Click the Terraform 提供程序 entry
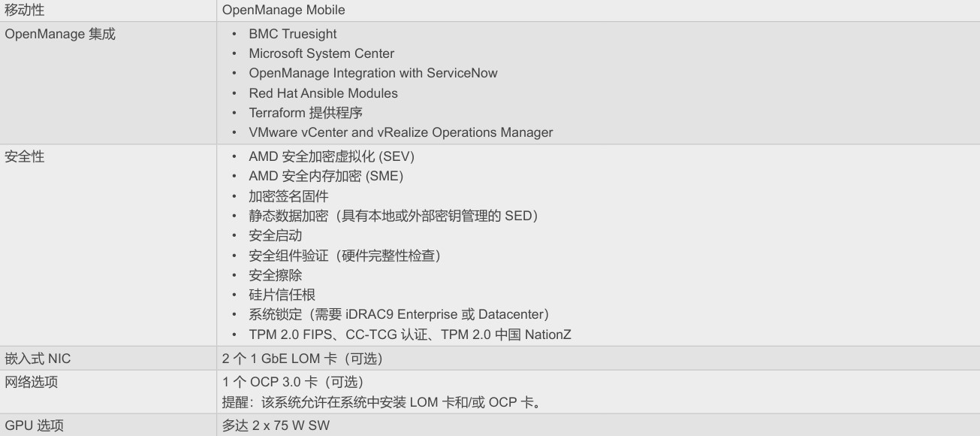This screenshot has width=980, height=436. 306,113
